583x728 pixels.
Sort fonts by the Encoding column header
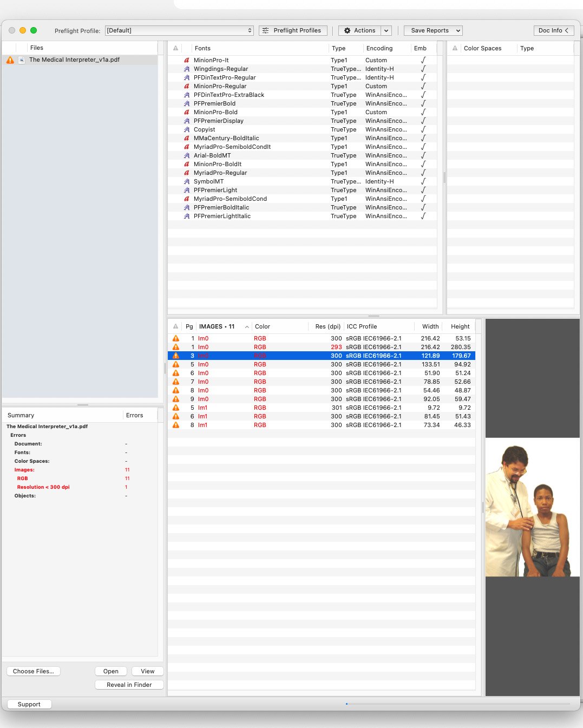coord(379,49)
